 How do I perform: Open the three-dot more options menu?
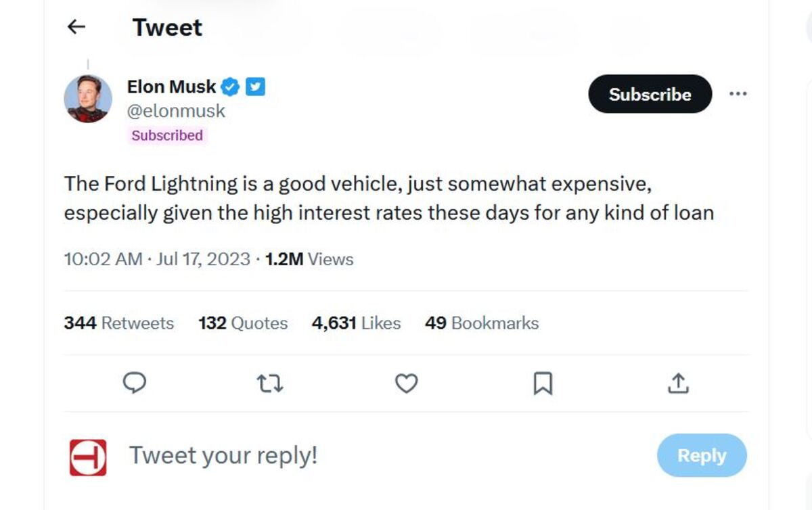(x=738, y=94)
